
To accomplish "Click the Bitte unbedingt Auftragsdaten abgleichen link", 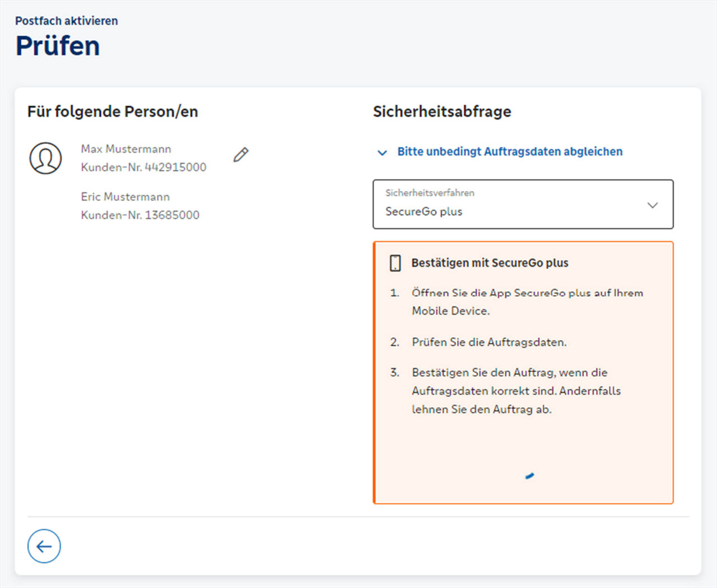I will coord(510,151).
